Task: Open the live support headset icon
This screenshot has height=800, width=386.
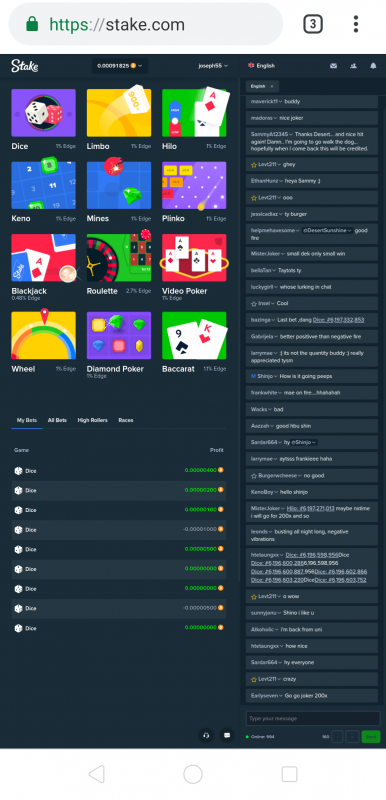Action: click(206, 735)
